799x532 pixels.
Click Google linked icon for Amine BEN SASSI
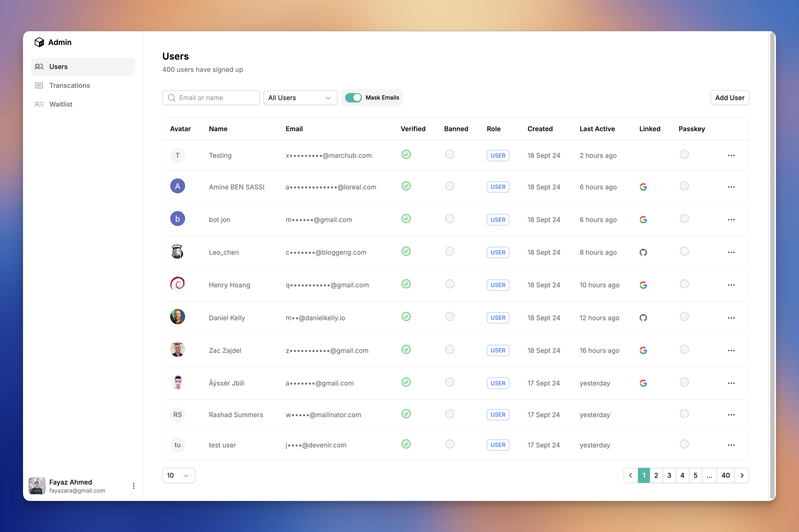[x=643, y=187]
